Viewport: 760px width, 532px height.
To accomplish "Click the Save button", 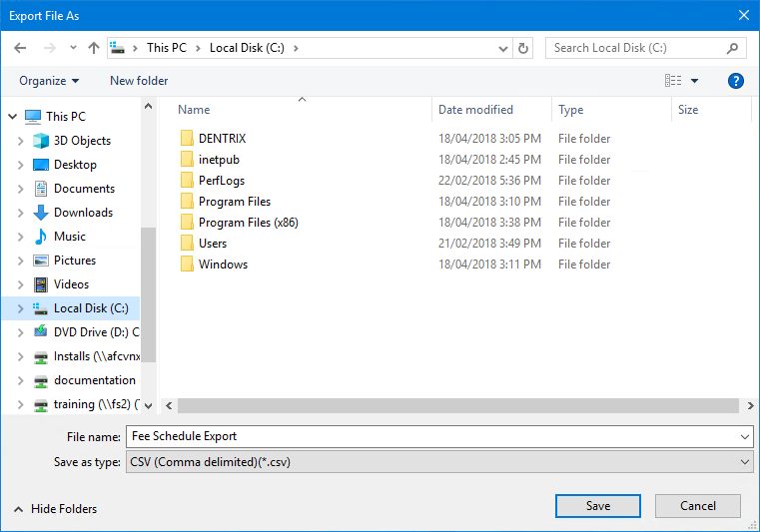I will click(x=597, y=506).
